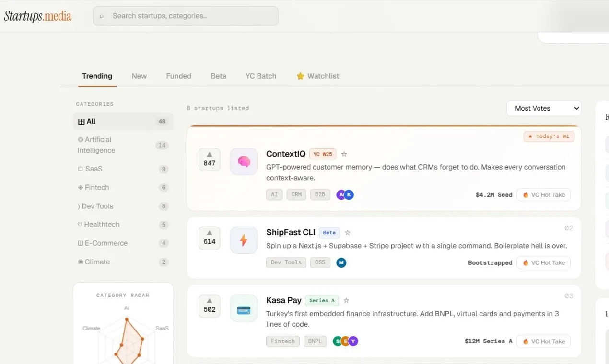
Task: Click the OSS tag on ShipFast CLI
Action: [320, 262]
